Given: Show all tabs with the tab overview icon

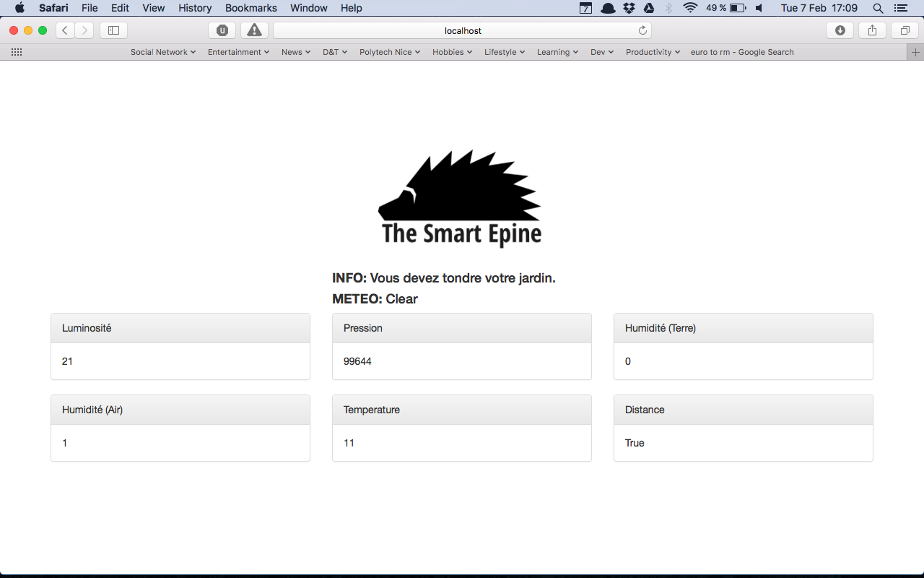Looking at the screenshot, I should (905, 30).
